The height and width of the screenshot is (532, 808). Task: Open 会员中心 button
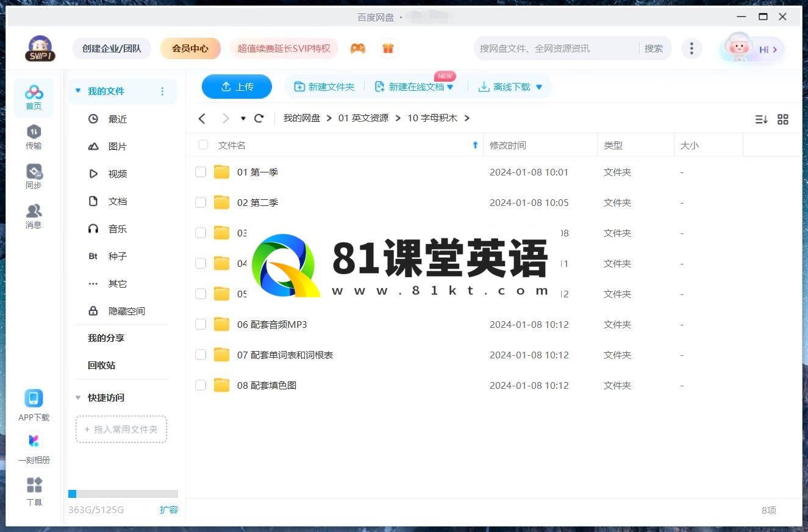(190, 49)
